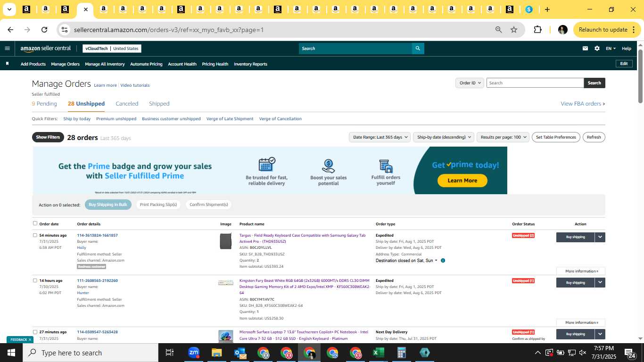Open a new browser tab
Viewport: 644px width, 362px height.
pyautogui.click(x=547, y=9)
